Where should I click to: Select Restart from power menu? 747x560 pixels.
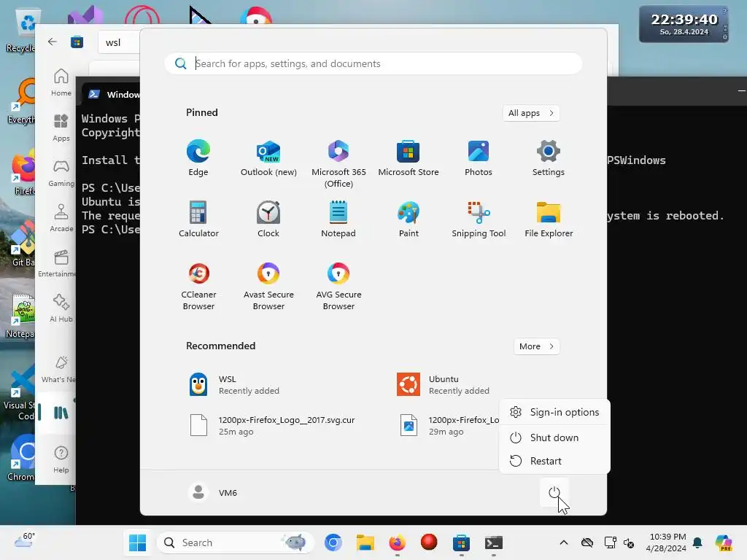pos(554,461)
